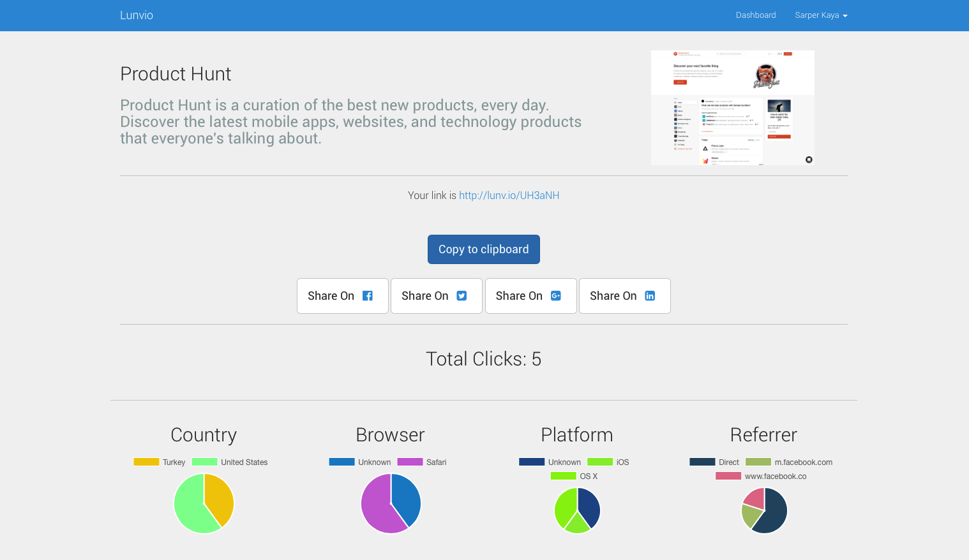The image size is (969, 560).
Task: Click the Country chart heading
Action: point(204,435)
